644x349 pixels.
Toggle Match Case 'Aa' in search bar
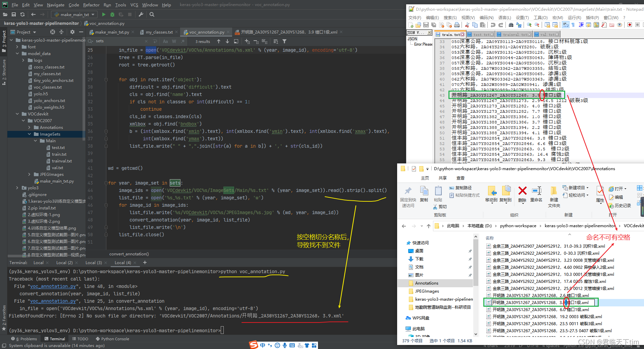click(165, 41)
